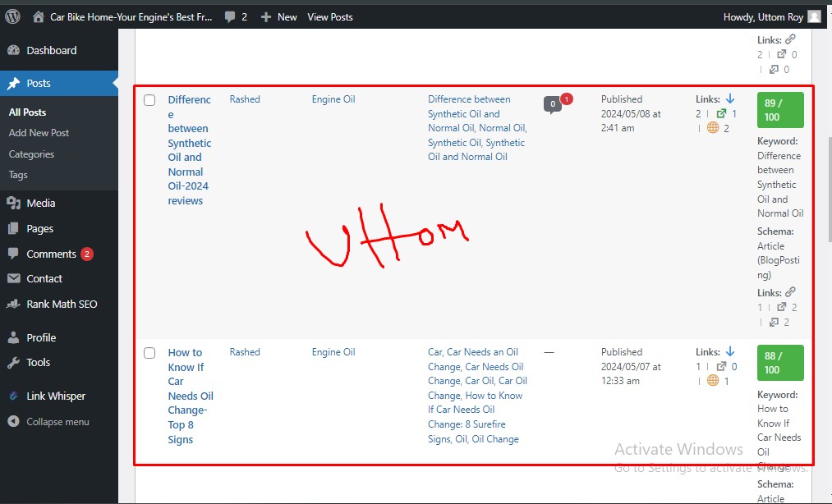
Task: Click the Profile person icon
Action: tap(13, 337)
